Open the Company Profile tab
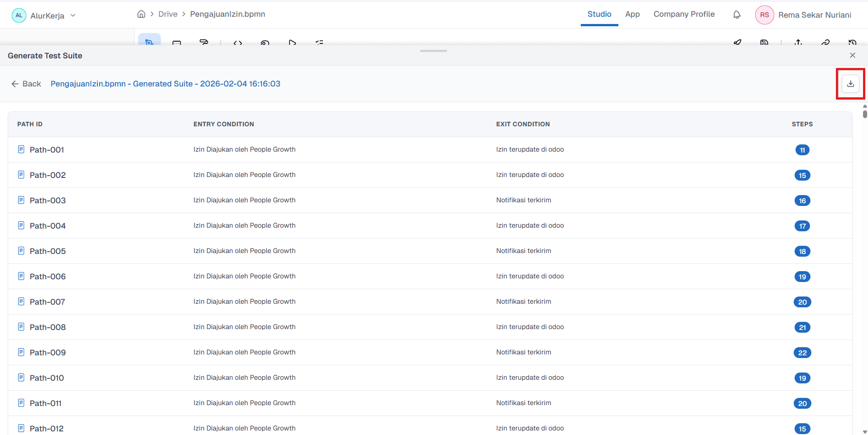The image size is (868, 435). [684, 14]
